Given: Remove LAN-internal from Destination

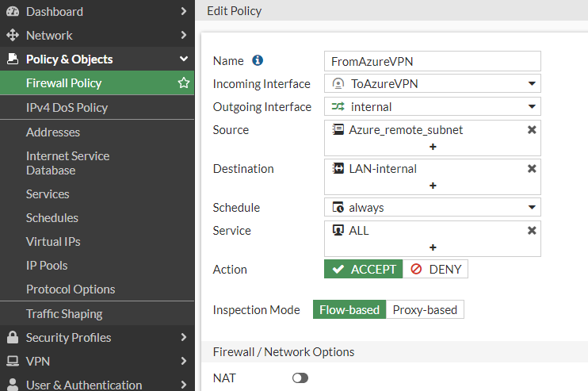Looking at the screenshot, I should tap(532, 169).
